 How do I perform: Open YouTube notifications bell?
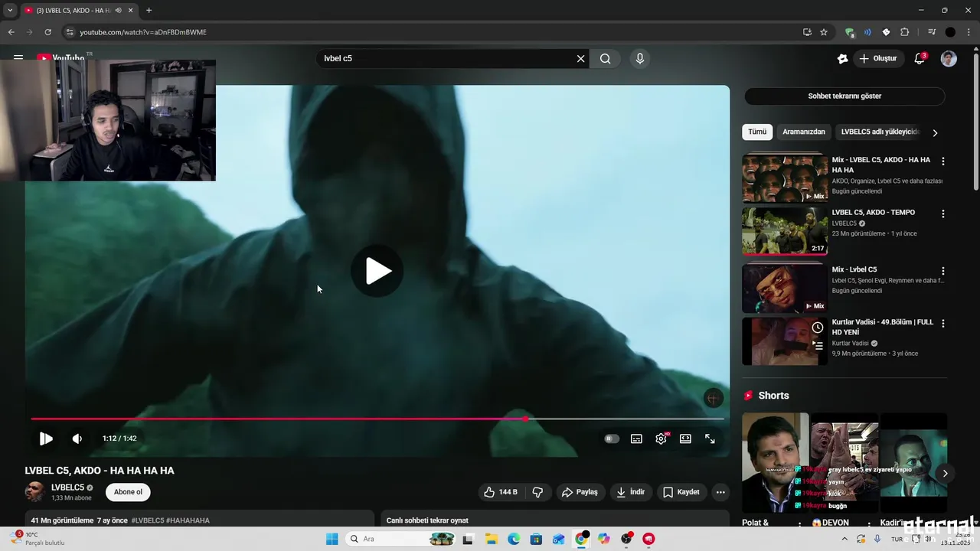(x=920, y=59)
